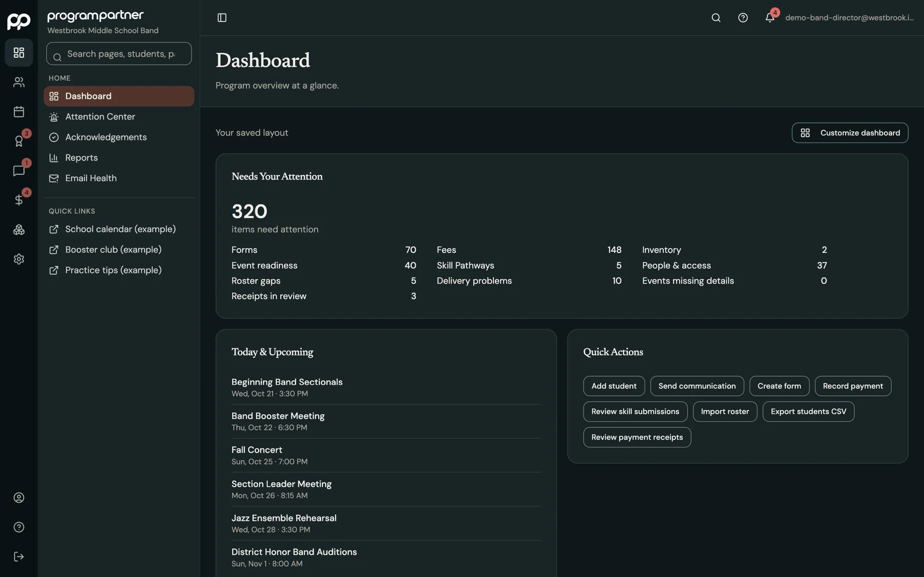Image resolution: width=924 pixels, height=577 pixels.
Task: Open the dashboard grid icon in rail
Action: 18,53
